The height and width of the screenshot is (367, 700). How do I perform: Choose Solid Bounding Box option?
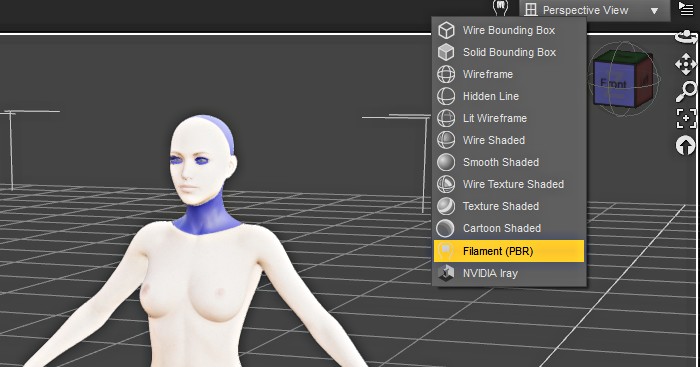[508, 52]
